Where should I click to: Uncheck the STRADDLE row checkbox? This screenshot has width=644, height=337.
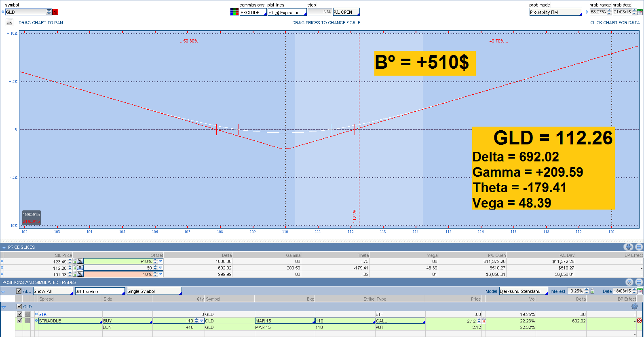(19, 321)
